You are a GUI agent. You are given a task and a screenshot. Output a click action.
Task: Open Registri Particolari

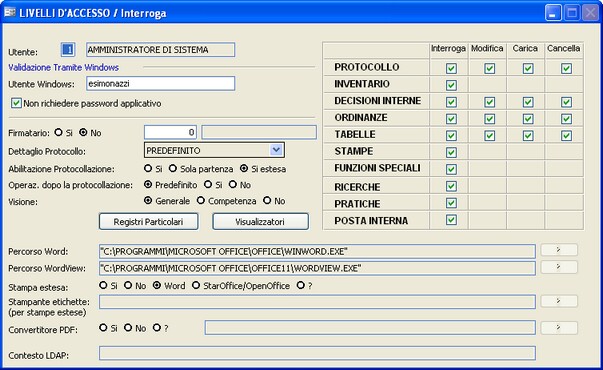(x=148, y=222)
